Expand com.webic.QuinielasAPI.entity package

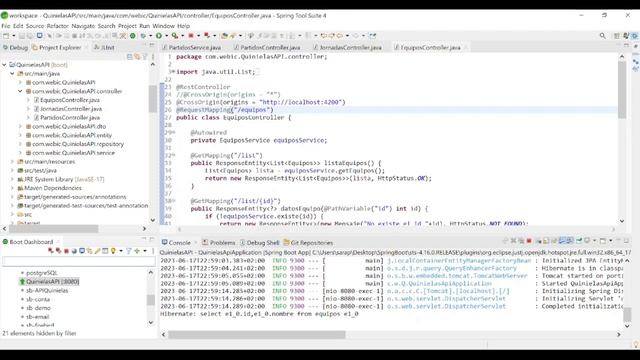20,135
